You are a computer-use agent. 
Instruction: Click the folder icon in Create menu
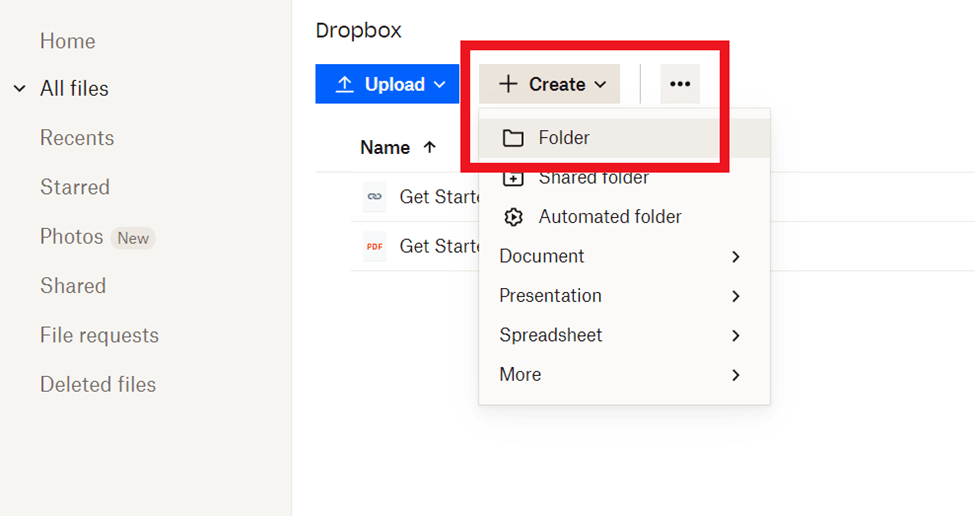coord(513,137)
